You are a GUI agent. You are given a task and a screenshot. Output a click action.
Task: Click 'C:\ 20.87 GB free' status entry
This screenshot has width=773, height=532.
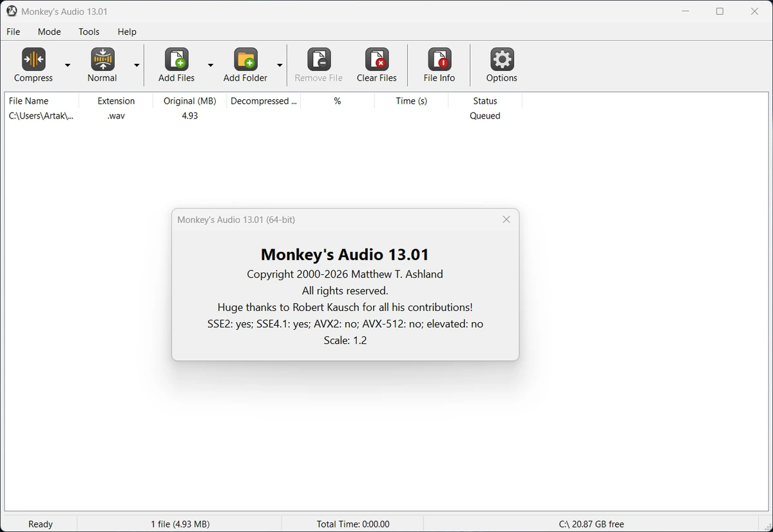[591, 524]
